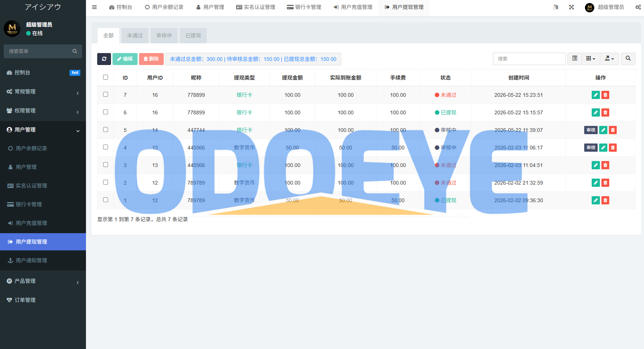Click 审核 button for row ID 5
The image size is (644, 349).
(591, 130)
